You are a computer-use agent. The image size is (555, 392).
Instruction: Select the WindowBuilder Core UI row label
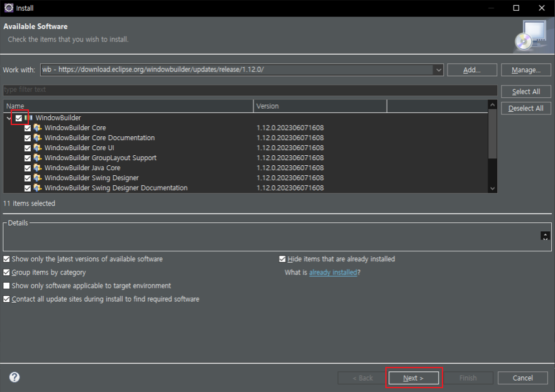[79, 148]
